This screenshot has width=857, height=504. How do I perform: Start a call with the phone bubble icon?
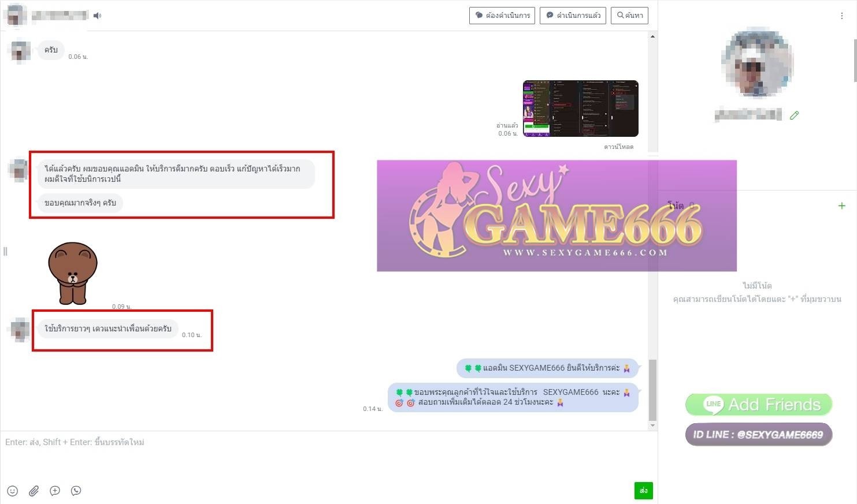(76, 491)
